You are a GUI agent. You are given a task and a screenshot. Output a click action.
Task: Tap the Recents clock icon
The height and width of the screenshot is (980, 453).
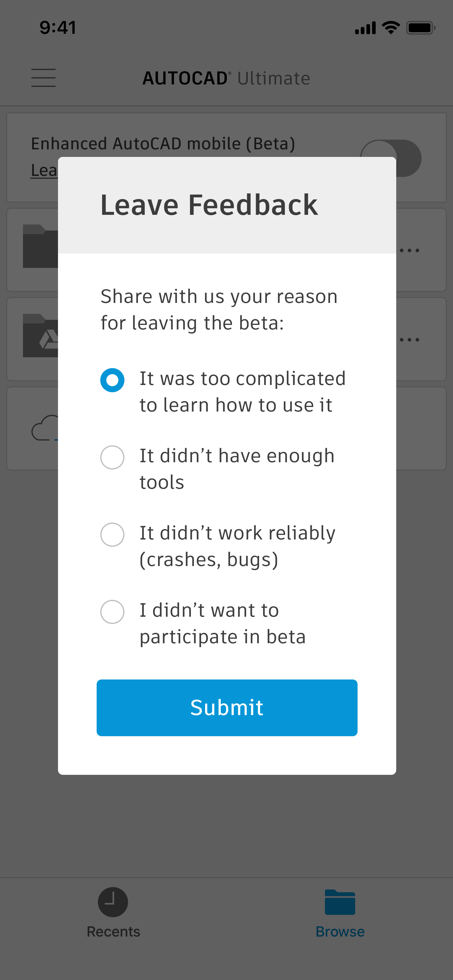click(113, 902)
